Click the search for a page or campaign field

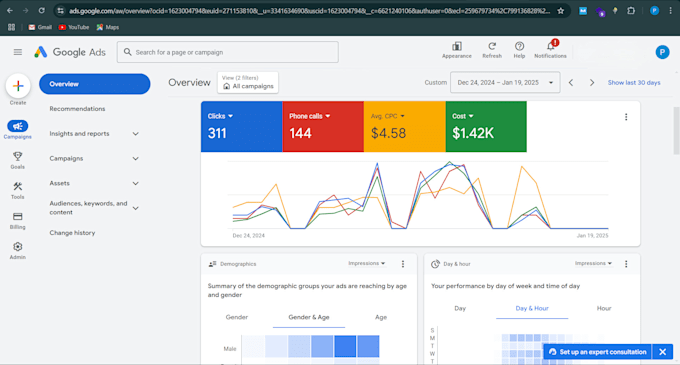tap(228, 52)
